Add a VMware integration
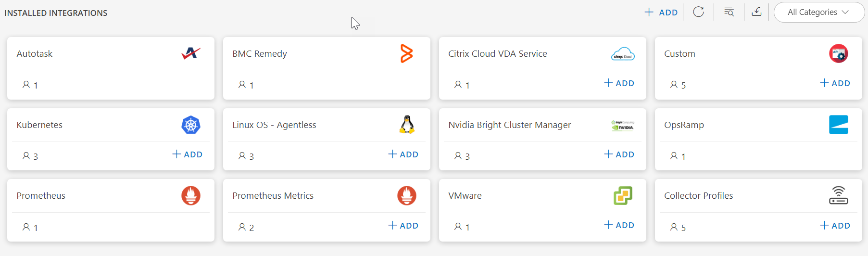868x256 pixels. [x=619, y=225]
